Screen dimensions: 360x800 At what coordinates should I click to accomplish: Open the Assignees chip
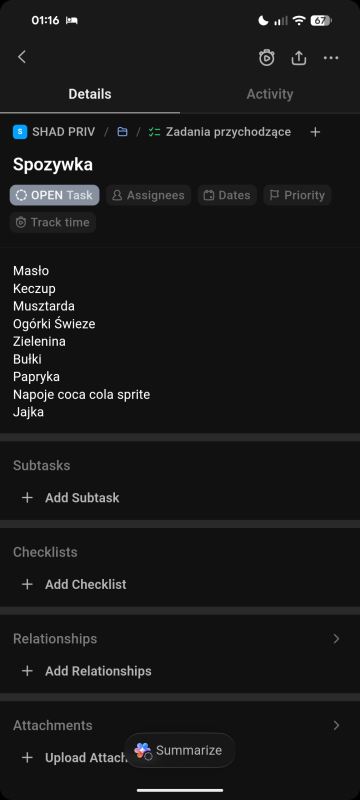tap(148, 195)
